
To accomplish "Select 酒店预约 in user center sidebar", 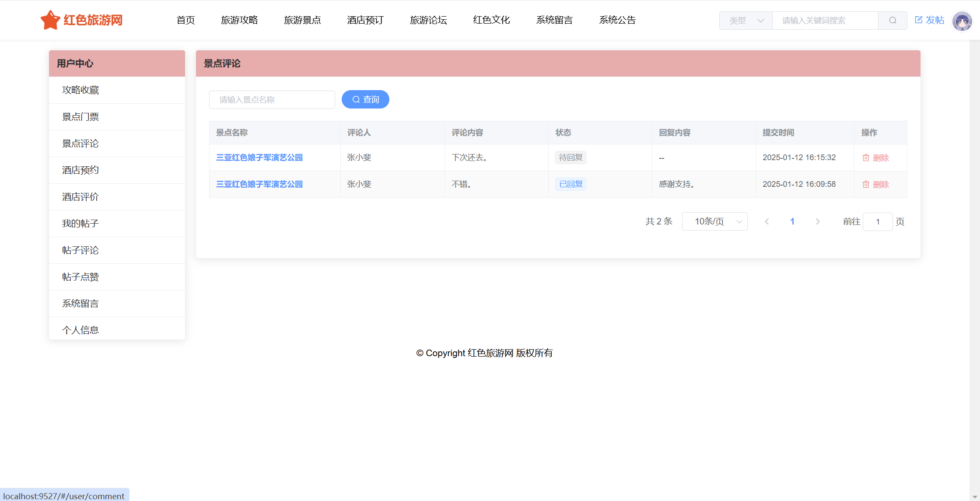I will [x=80, y=170].
